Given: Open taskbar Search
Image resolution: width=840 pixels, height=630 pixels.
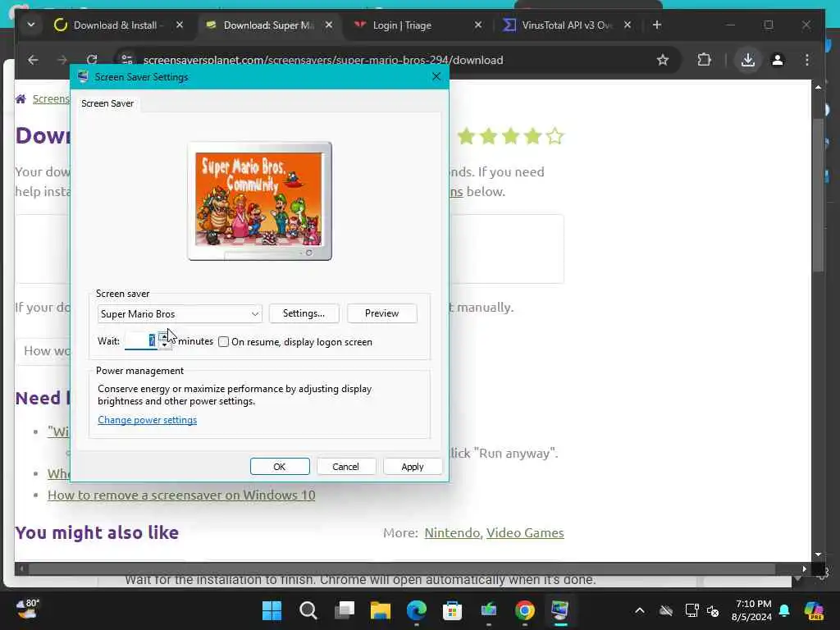Looking at the screenshot, I should pyautogui.click(x=308, y=610).
